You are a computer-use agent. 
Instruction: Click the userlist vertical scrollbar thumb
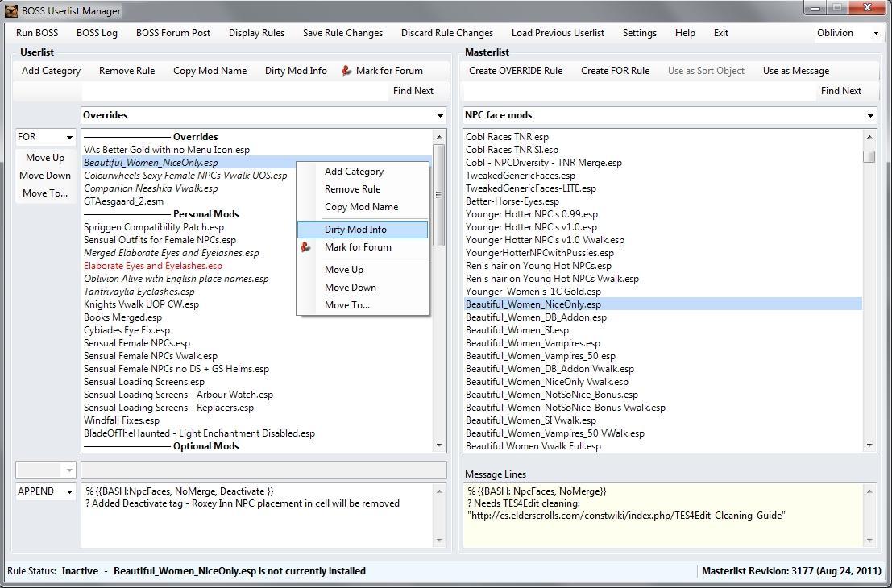(438, 195)
